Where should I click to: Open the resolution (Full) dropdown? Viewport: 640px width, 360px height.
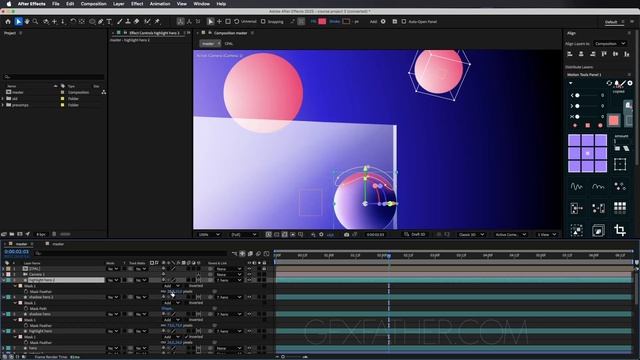pos(244,234)
